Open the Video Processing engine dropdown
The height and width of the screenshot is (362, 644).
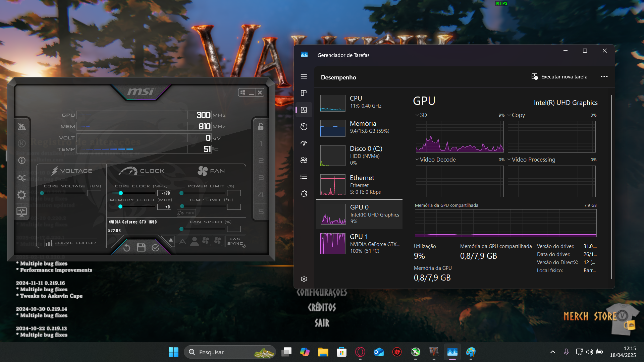(x=531, y=160)
